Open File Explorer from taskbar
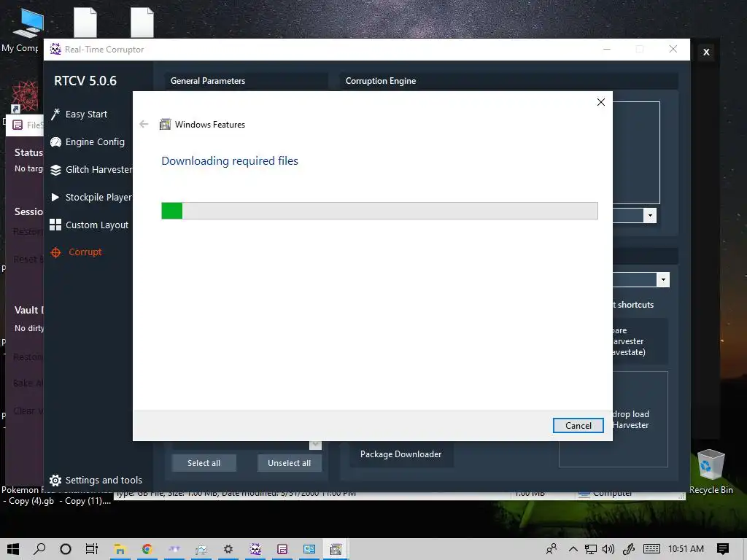747x560 pixels. (x=120, y=549)
